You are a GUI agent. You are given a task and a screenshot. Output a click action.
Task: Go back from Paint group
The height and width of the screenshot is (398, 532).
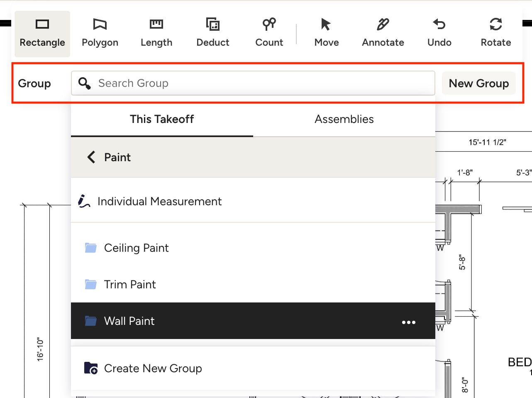click(91, 157)
